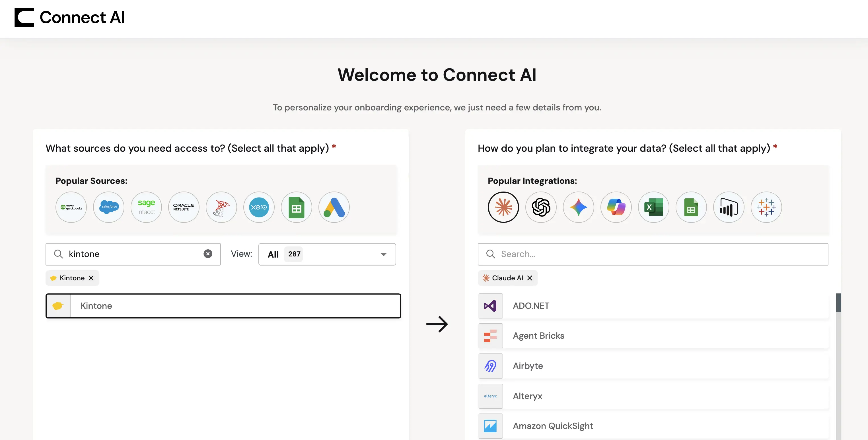Select Amazon QuickSight integration row
868x440 pixels.
pyautogui.click(x=653, y=426)
